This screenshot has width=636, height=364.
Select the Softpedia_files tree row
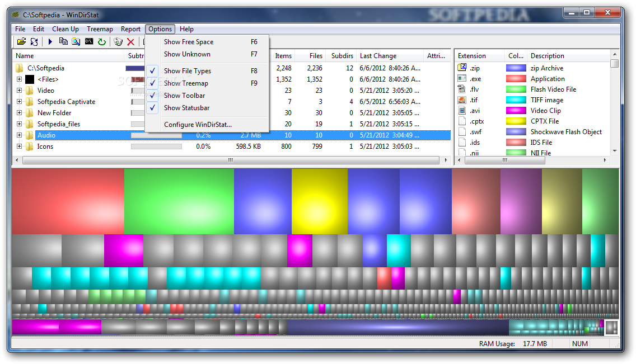(232, 124)
